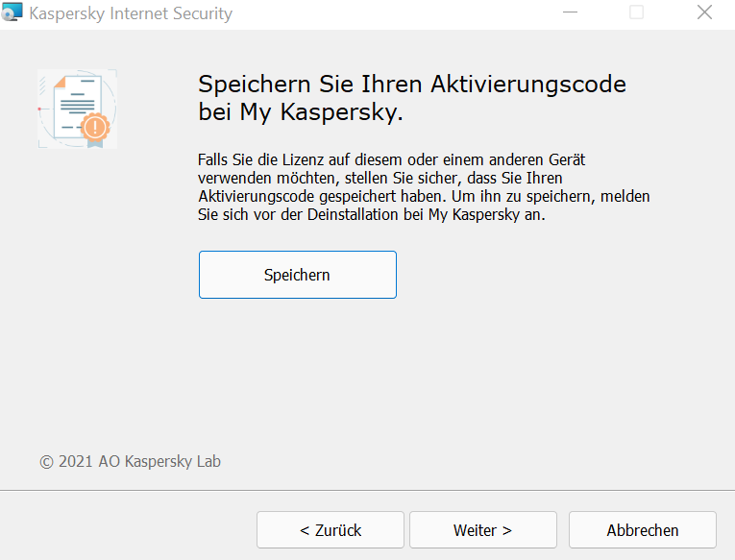
Task: Click the license document illustration
Action: [x=75, y=107]
